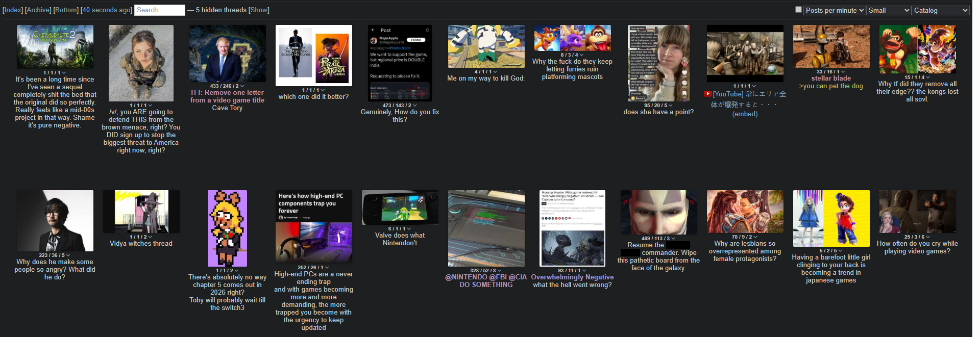The width and height of the screenshot is (980, 337).
Task: Click the 'which one did it better?' teaser text
Action: 313,97
